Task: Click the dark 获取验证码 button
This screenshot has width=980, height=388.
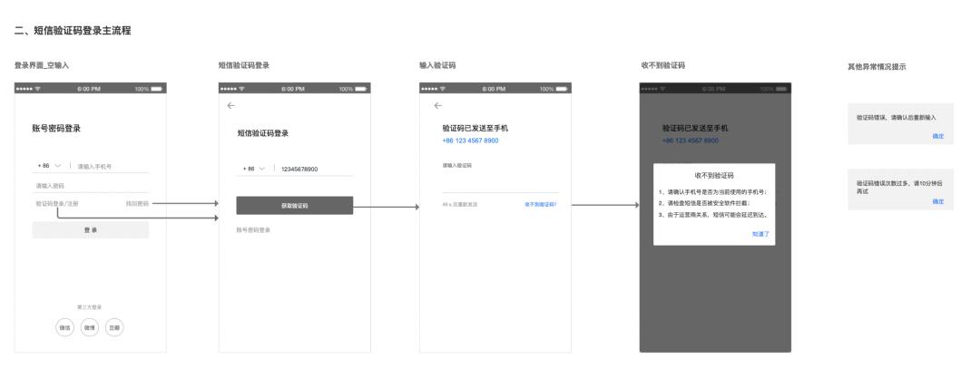Action: (x=294, y=206)
